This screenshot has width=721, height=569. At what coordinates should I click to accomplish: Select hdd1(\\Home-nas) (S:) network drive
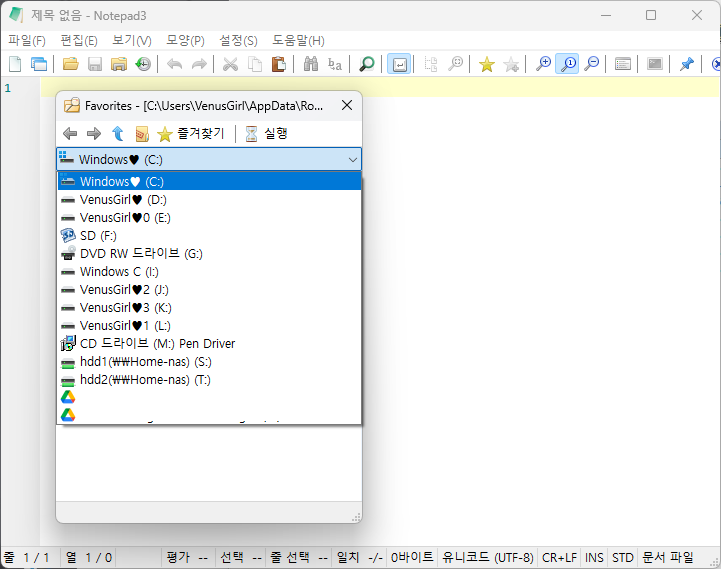(x=209, y=362)
